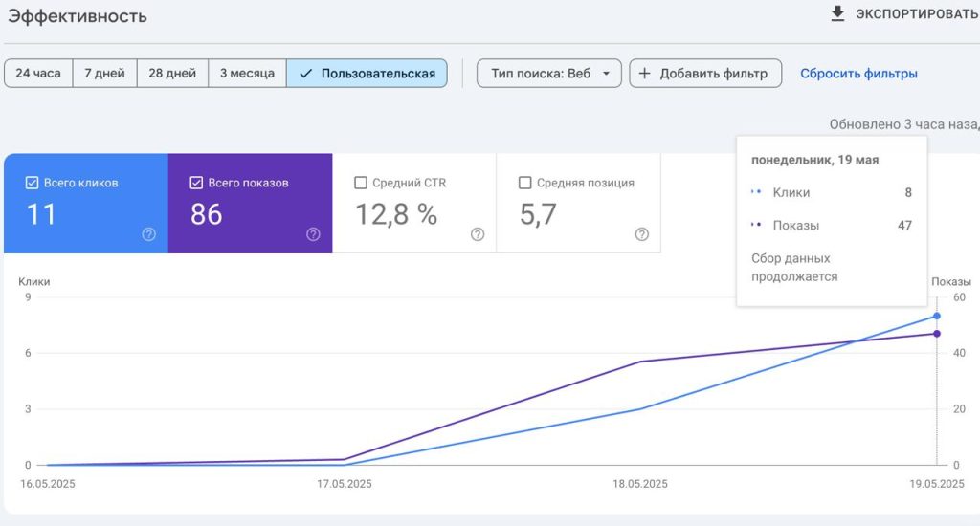Open help icon on Всего показов card
Screen dimensions: 980x526
[x=313, y=234]
